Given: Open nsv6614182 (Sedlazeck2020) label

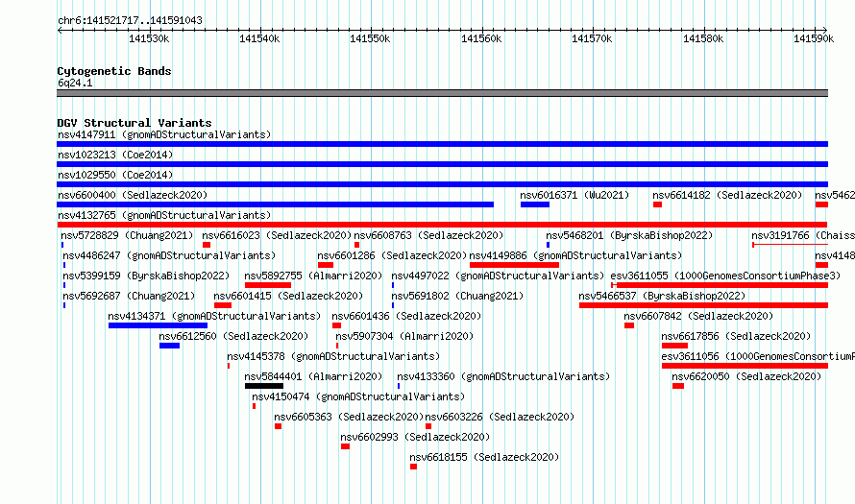Looking at the screenshot, I should 727,195.
